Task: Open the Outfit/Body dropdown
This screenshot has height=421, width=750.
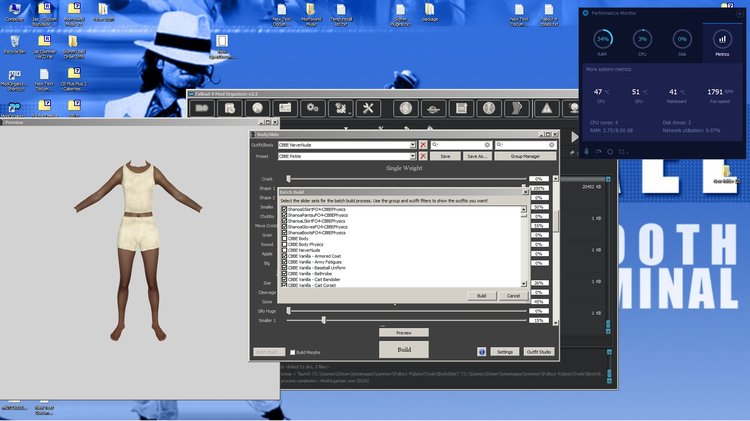Action: click(412, 145)
